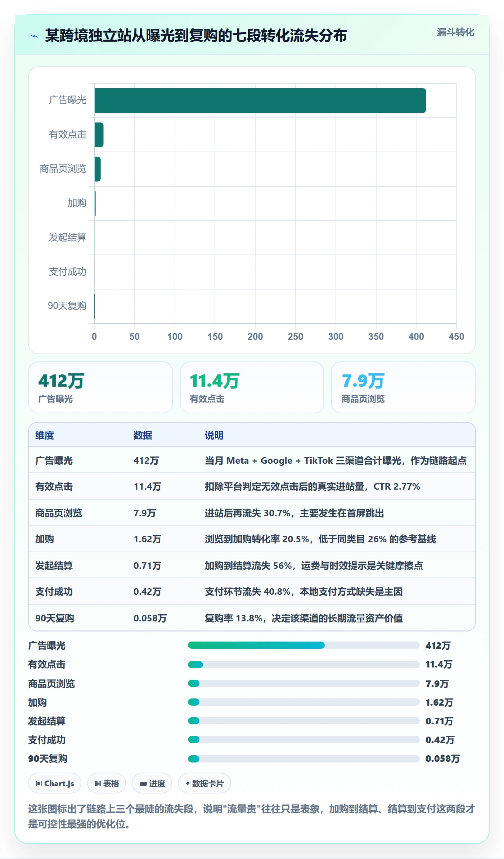Select the 412万 广告曝光 data card

pos(100,387)
